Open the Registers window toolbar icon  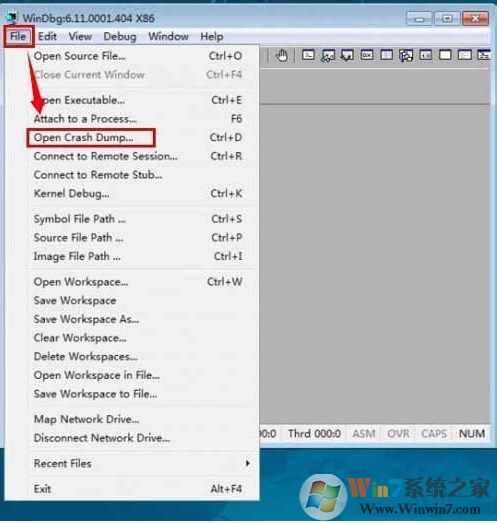(x=367, y=55)
